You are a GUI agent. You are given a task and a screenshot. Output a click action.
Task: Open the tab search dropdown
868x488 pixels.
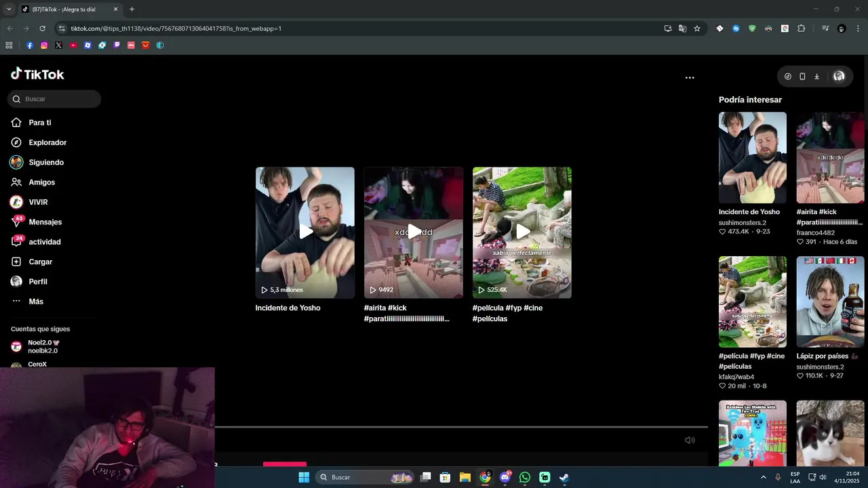9,9
